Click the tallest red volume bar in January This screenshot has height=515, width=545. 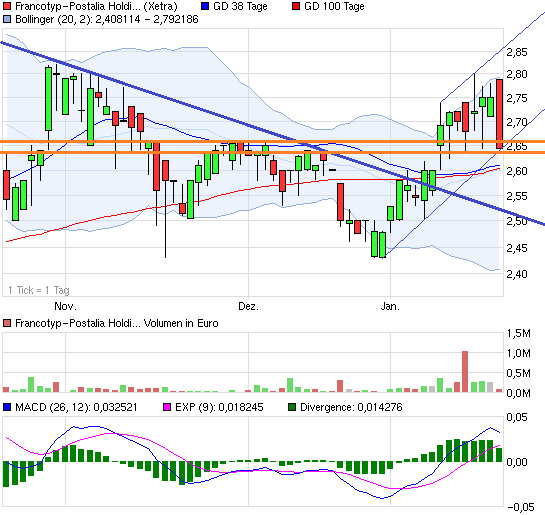pyautogui.click(x=465, y=371)
